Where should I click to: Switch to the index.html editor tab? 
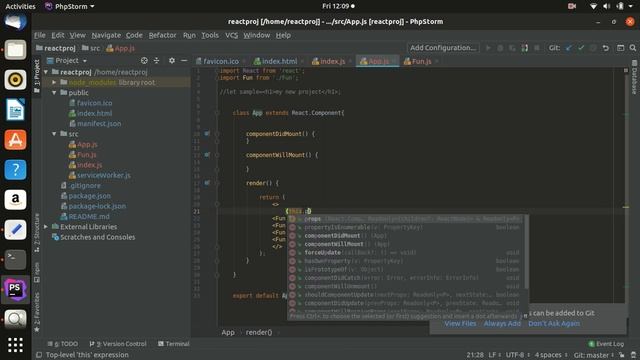279,61
